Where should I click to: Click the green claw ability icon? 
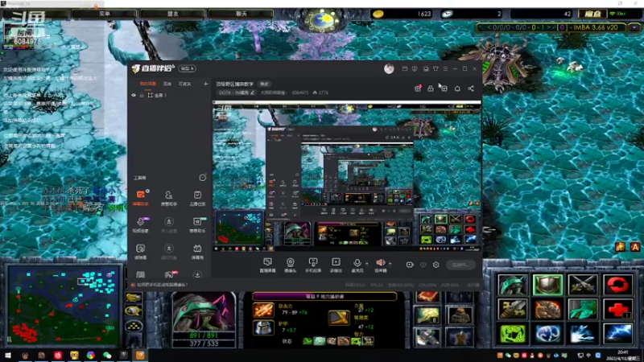tap(582, 309)
